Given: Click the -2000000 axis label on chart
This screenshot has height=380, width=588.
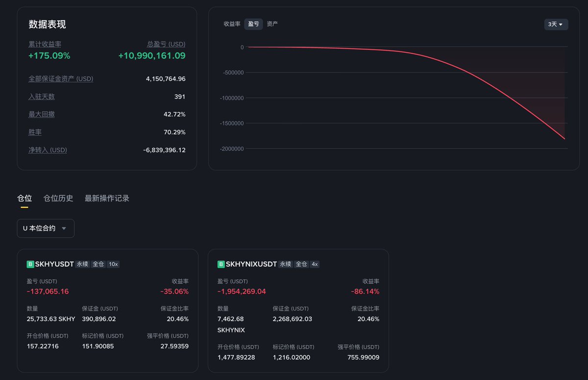Looking at the screenshot, I should point(232,149).
